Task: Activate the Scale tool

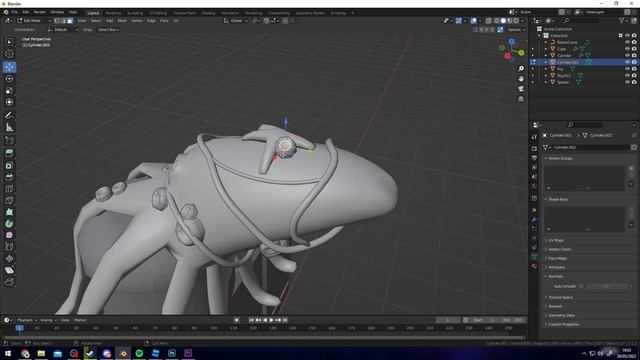Action: pos(9,91)
